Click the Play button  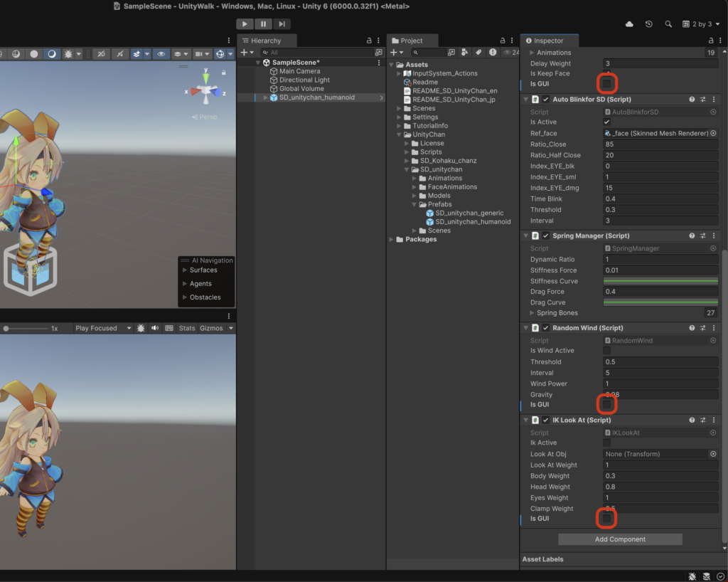(245, 23)
